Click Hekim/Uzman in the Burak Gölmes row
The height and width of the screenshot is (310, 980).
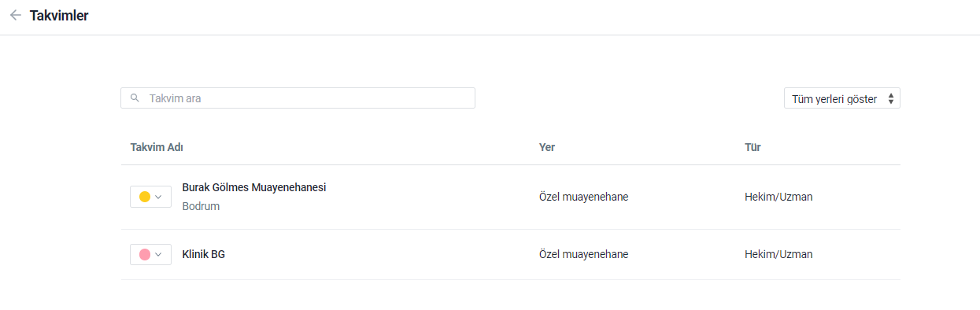pyautogui.click(x=778, y=197)
